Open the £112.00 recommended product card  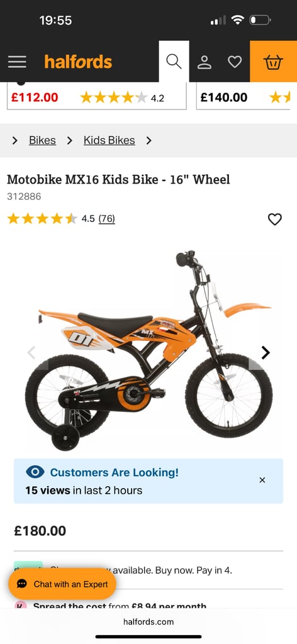point(97,96)
